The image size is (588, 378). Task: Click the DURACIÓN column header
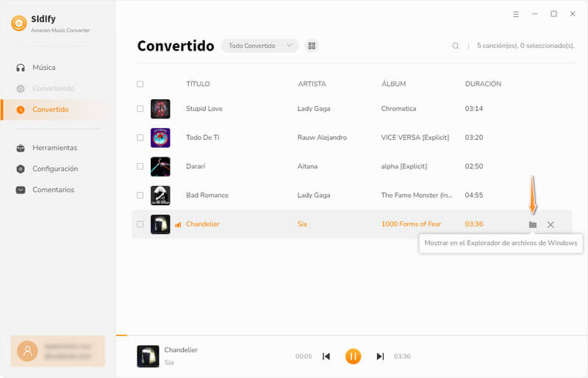(x=483, y=84)
